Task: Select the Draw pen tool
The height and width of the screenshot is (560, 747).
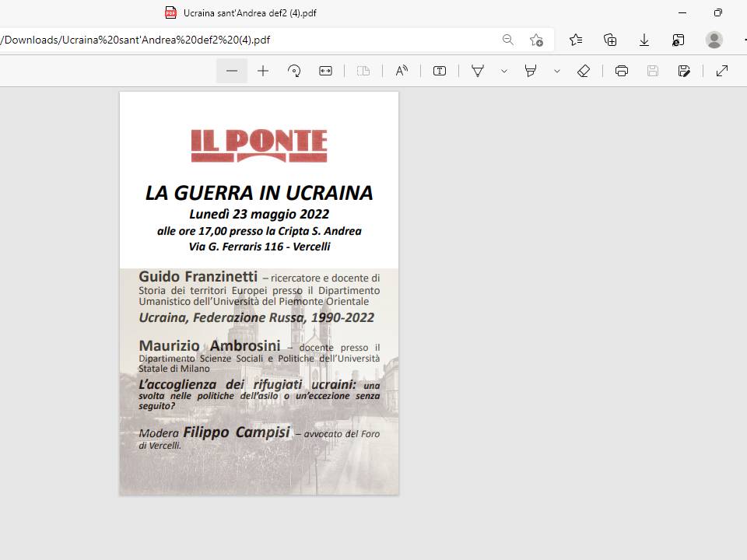Action: click(478, 71)
